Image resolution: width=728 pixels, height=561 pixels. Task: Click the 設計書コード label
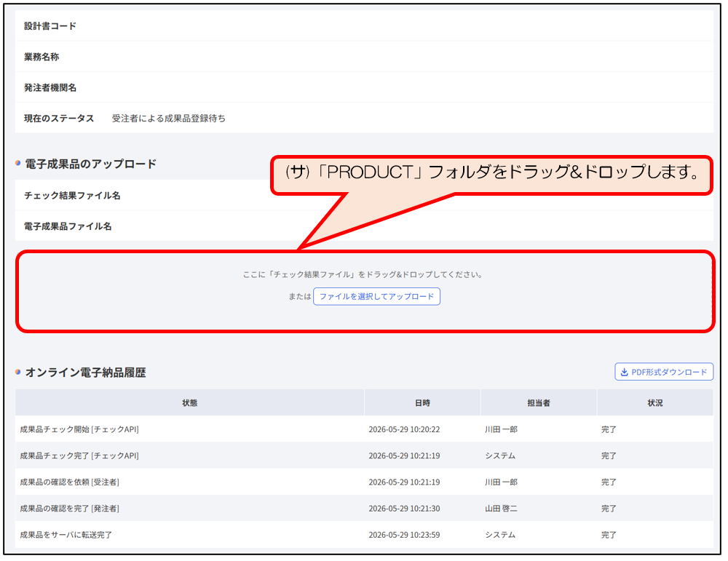[50, 26]
